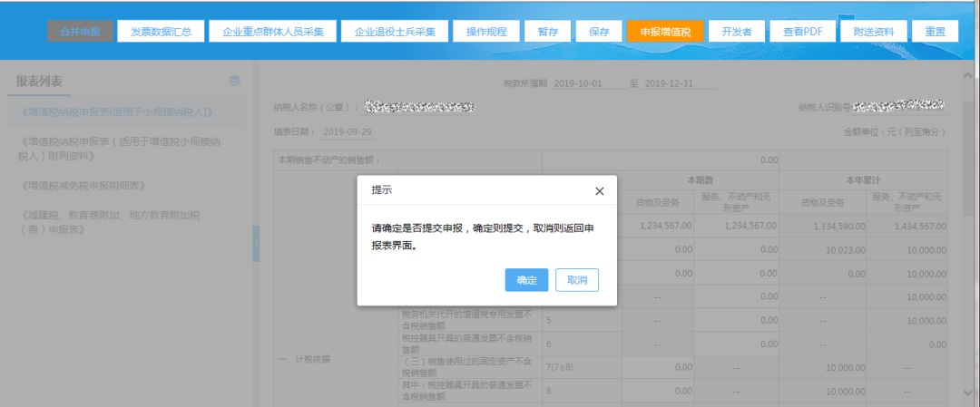Select 《增值税减免税申报明细表》 in the report list
Screen dimensions: 980x407
83,186
